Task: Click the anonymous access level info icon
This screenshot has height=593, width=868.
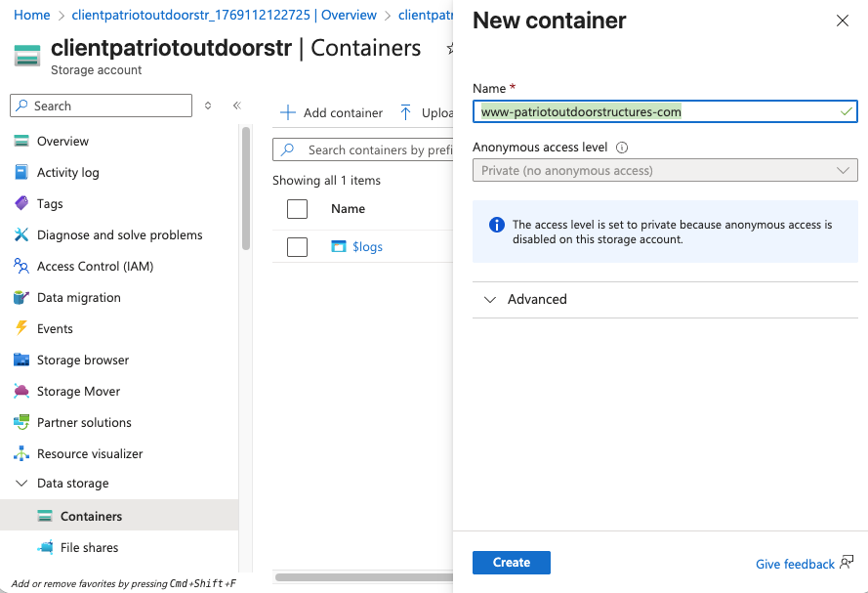Action: point(622,148)
